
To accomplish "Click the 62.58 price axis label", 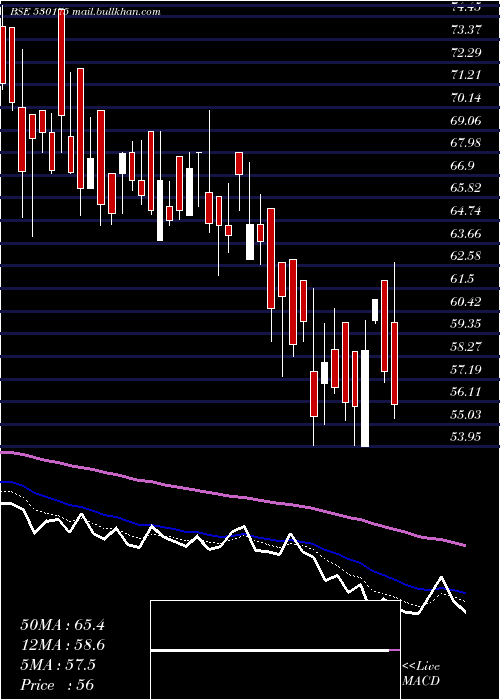I will [x=466, y=256].
